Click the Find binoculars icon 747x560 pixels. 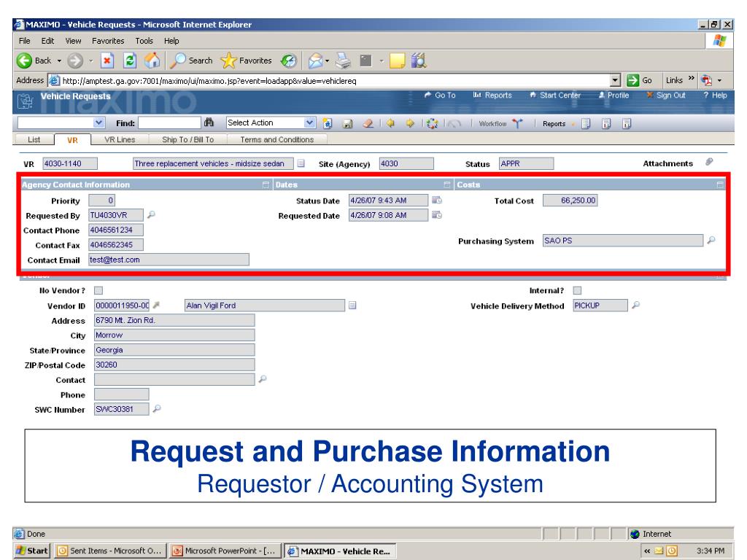pyautogui.click(x=209, y=122)
